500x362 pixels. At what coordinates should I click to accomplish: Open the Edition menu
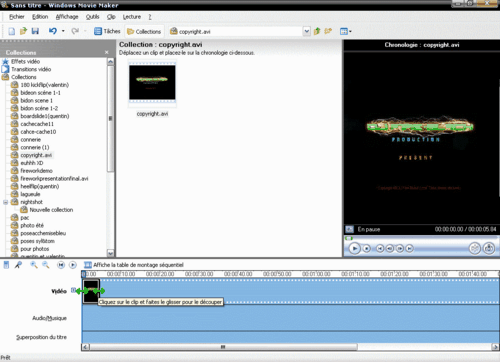tap(40, 17)
